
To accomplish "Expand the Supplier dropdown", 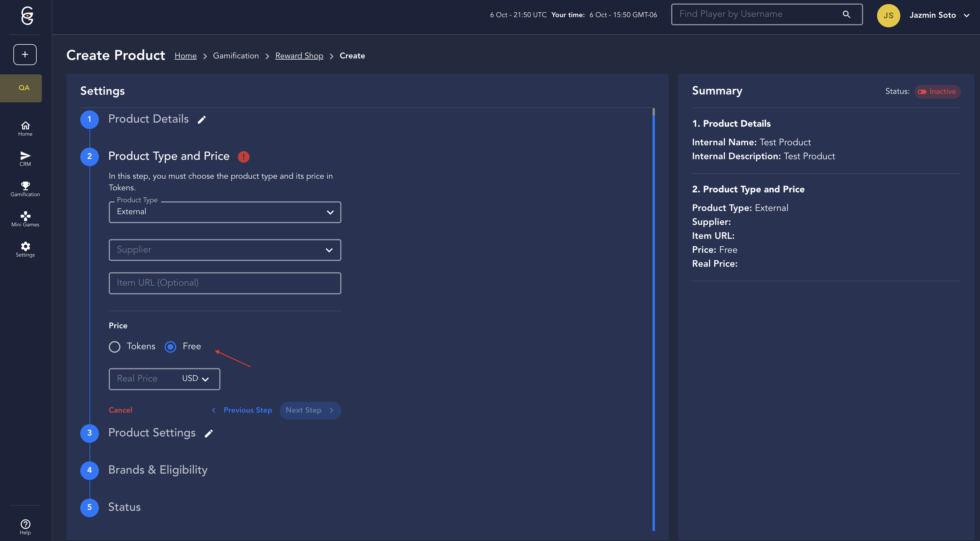I will pyautogui.click(x=224, y=250).
